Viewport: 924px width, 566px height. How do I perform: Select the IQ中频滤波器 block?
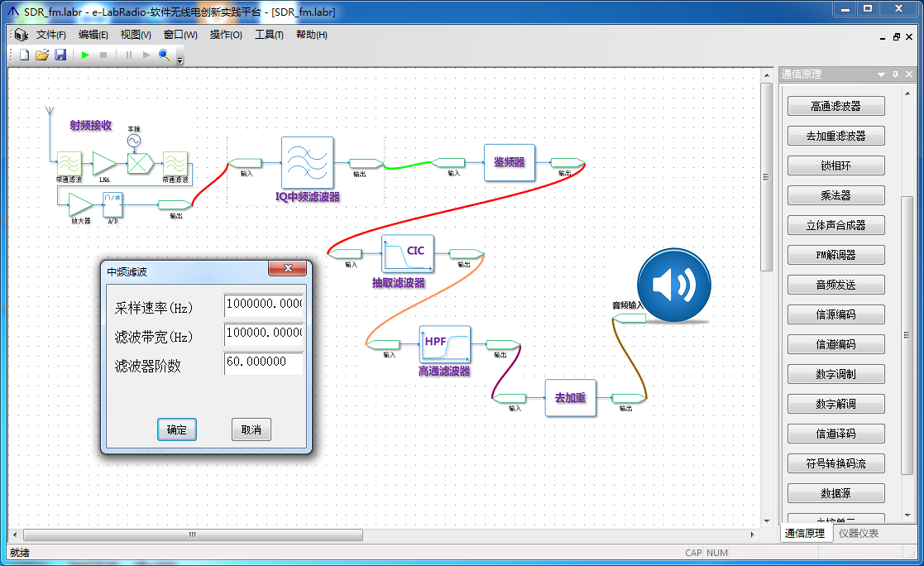pyautogui.click(x=307, y=163)
